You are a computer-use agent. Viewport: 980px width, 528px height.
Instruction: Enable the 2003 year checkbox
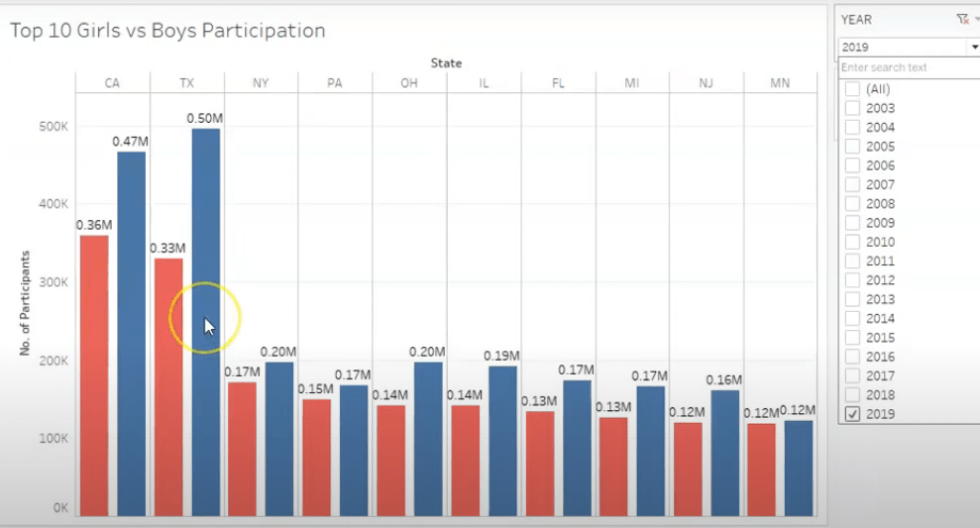coord(852,108)
